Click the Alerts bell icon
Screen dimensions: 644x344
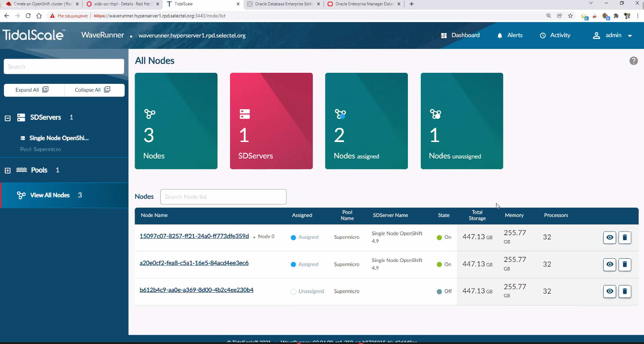click(500, 36)
